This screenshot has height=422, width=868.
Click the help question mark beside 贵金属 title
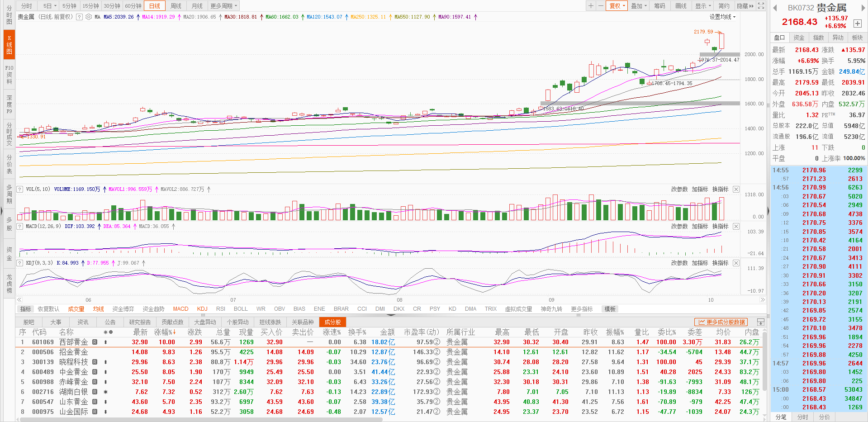click(80, 17)
